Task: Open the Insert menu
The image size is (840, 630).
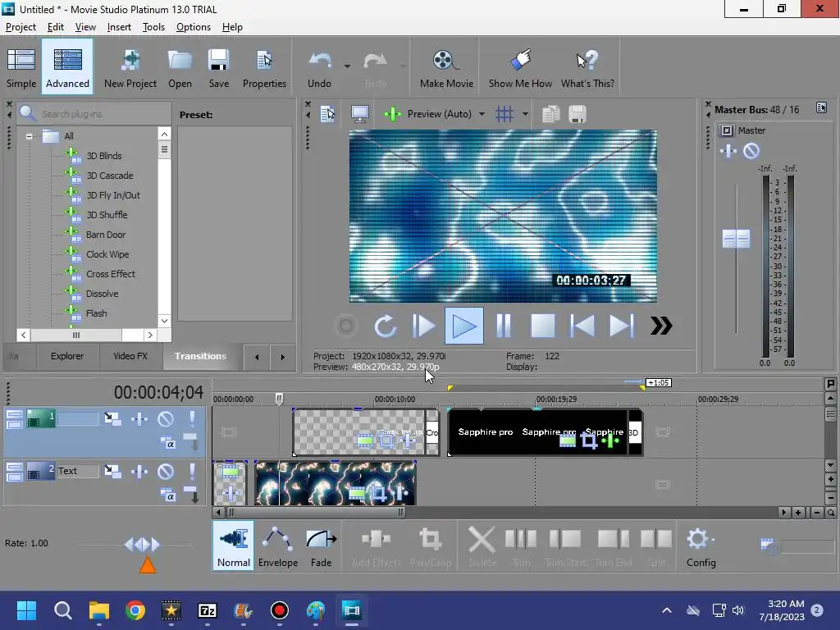Action: click(119, 27)
